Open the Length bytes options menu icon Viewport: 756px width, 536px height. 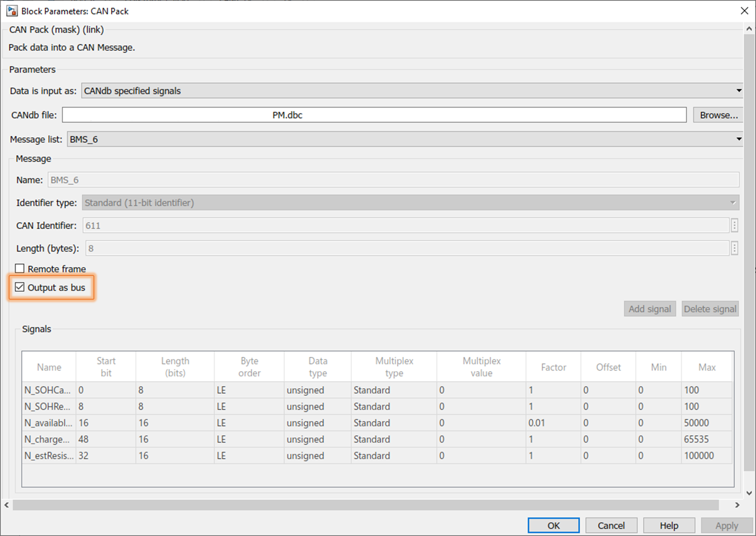[735, 248]
